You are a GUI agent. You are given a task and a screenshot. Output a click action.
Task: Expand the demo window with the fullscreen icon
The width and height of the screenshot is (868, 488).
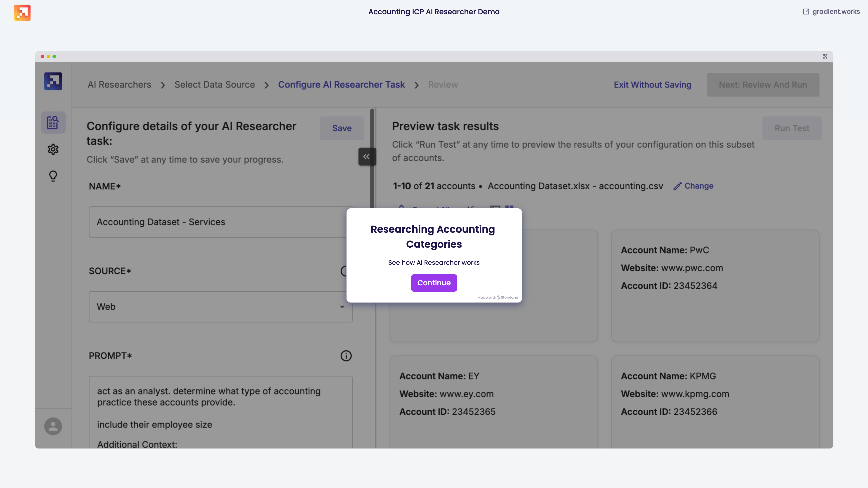pos(825,56)
